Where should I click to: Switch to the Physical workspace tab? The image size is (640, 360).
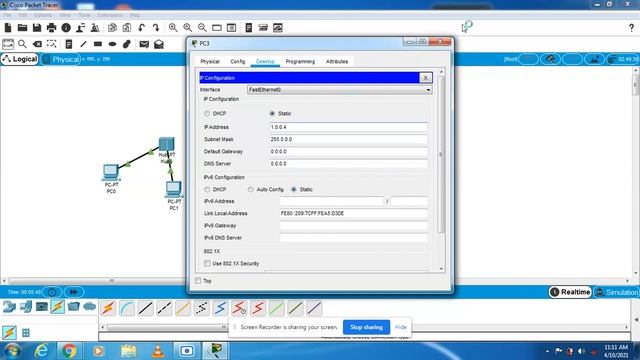[61, 59]
